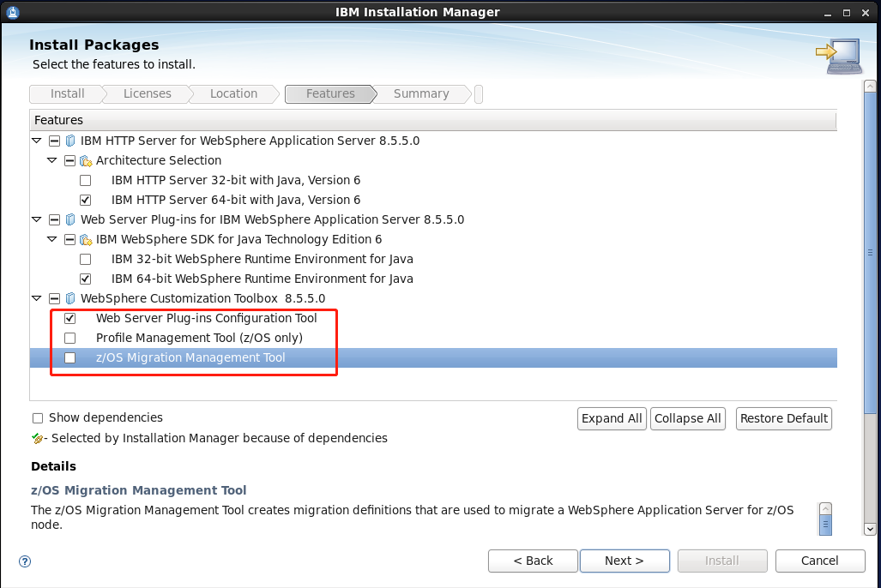Click the IBM HTTP Server package icon
The height and width of the screenshot is (588, 881).
point(70,141)
